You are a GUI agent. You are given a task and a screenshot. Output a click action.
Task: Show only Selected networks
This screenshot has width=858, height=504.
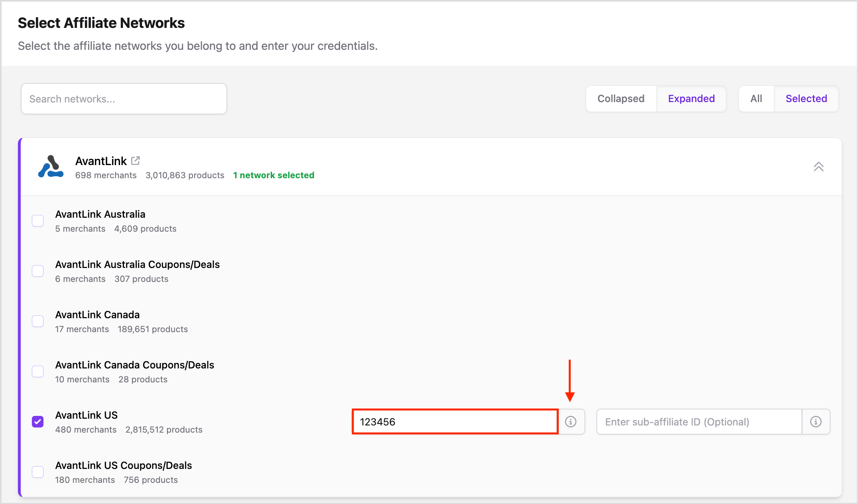coord(806,98)
